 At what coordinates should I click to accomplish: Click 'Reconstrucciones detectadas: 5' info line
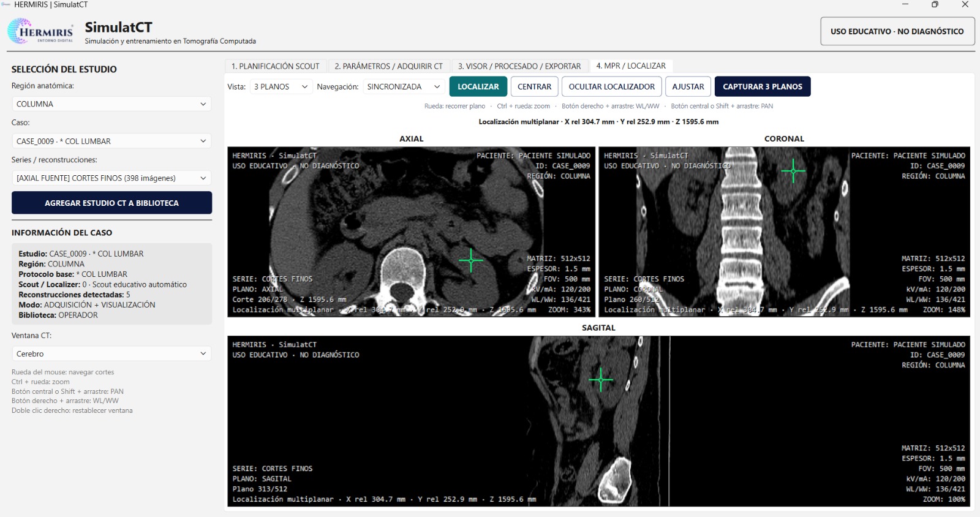click(74, 295)
